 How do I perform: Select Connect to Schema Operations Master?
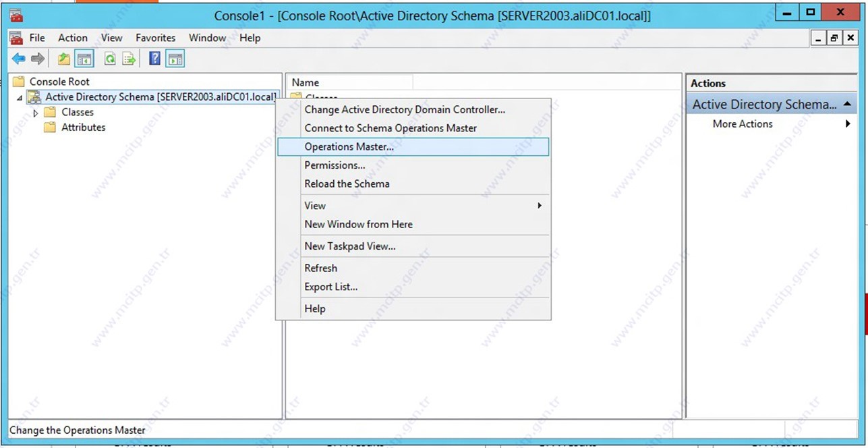pyautogui.click(x=414, y=128)
